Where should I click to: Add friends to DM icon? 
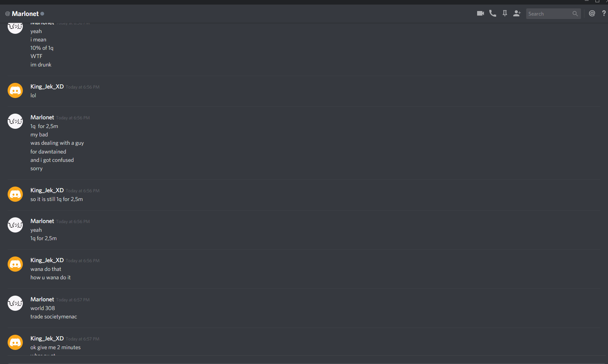coord(517,13)
